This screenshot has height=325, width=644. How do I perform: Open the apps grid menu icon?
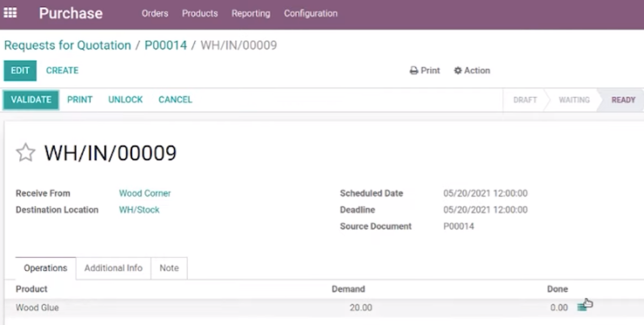click(10, 13)
